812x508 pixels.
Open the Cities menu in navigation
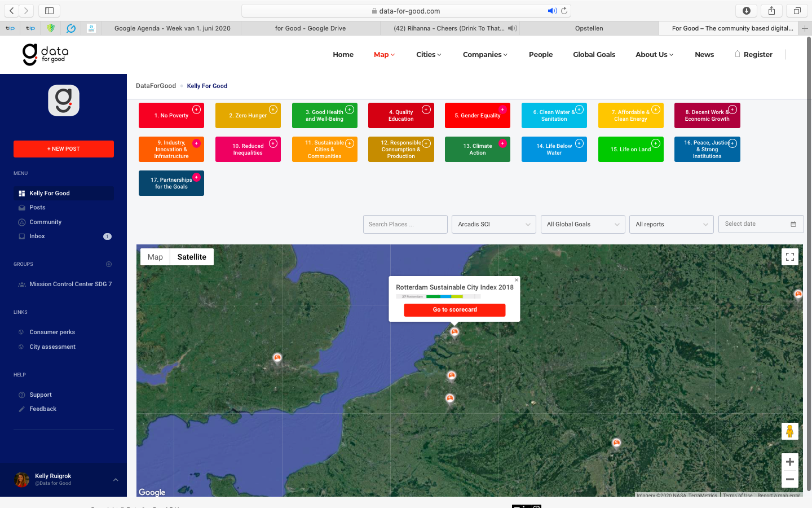click(429, 55)
